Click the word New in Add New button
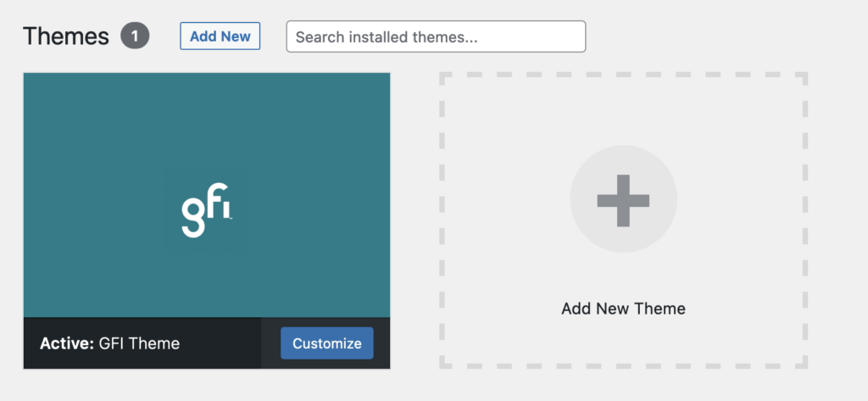 click(x=236, y=36)
